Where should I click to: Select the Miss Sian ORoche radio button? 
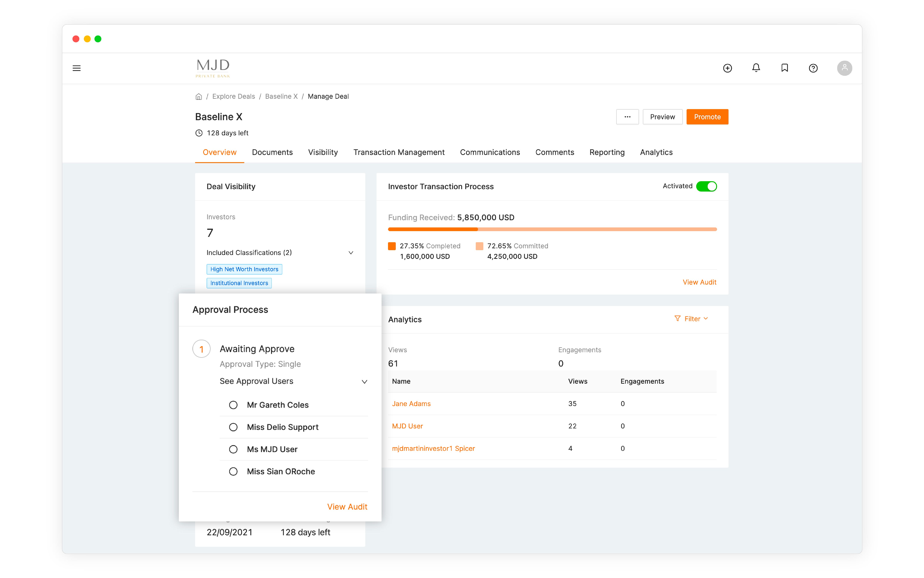point(233,471)
